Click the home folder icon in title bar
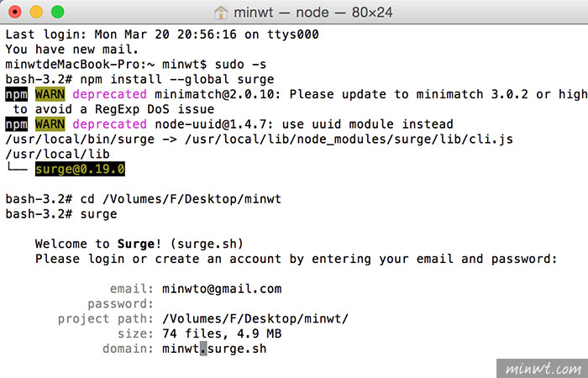This screenshot has height=378, width=588. pyautogui.click(x=221, y=13)
